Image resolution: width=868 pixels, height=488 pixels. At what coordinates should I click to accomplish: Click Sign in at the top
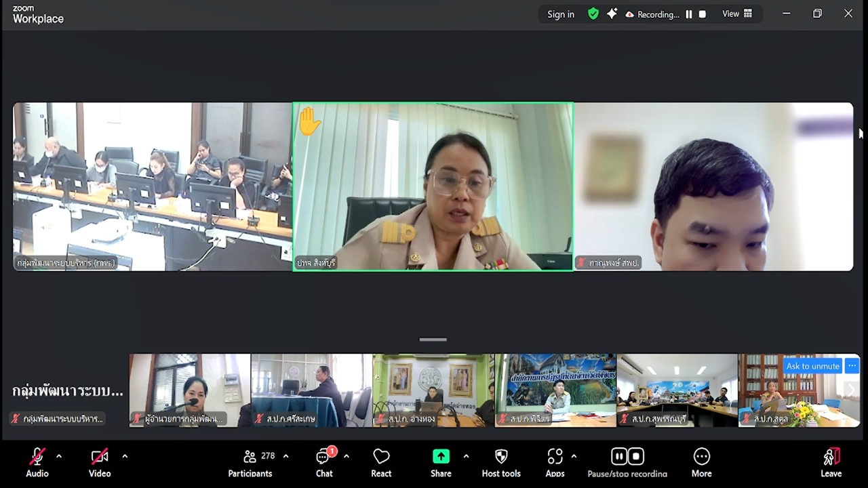560,14
